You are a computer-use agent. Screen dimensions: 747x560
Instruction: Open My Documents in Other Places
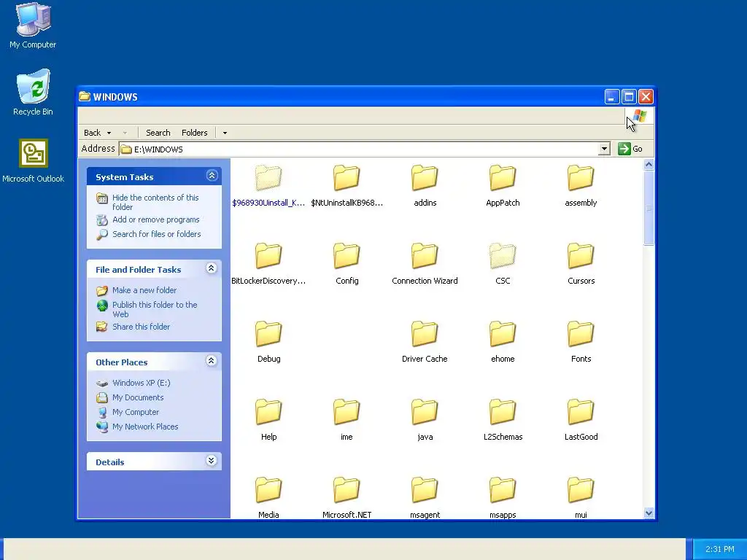[x=138, y=397]
